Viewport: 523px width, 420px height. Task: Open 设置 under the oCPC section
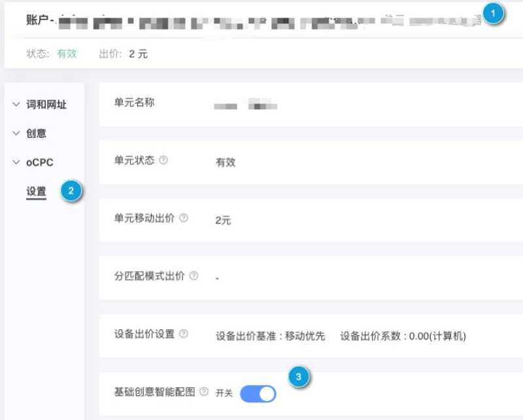coord(35,191)
